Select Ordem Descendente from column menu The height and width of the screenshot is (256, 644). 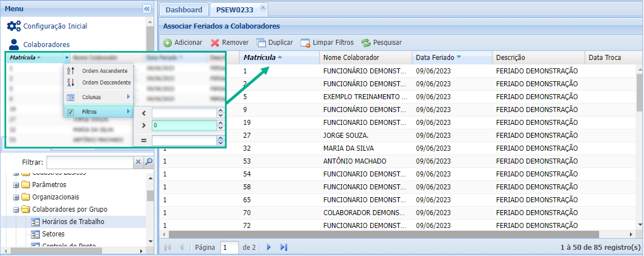(x=105, y=82)
